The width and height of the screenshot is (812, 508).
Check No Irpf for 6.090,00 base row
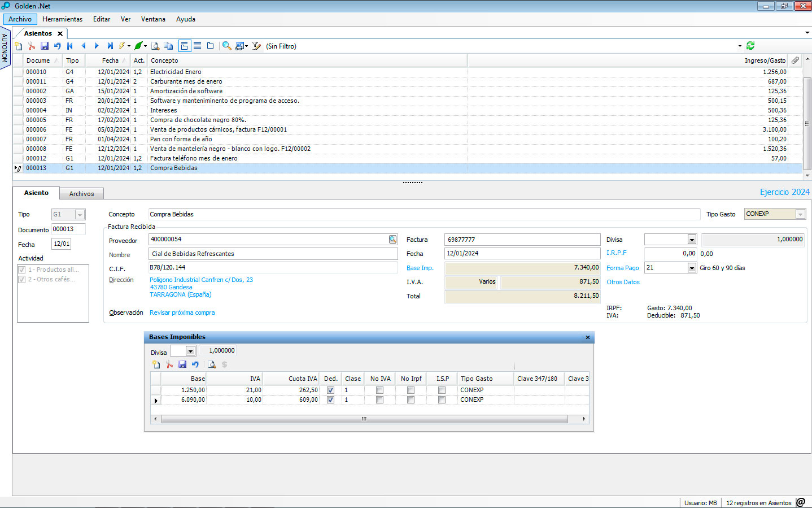tap(411, 400)
